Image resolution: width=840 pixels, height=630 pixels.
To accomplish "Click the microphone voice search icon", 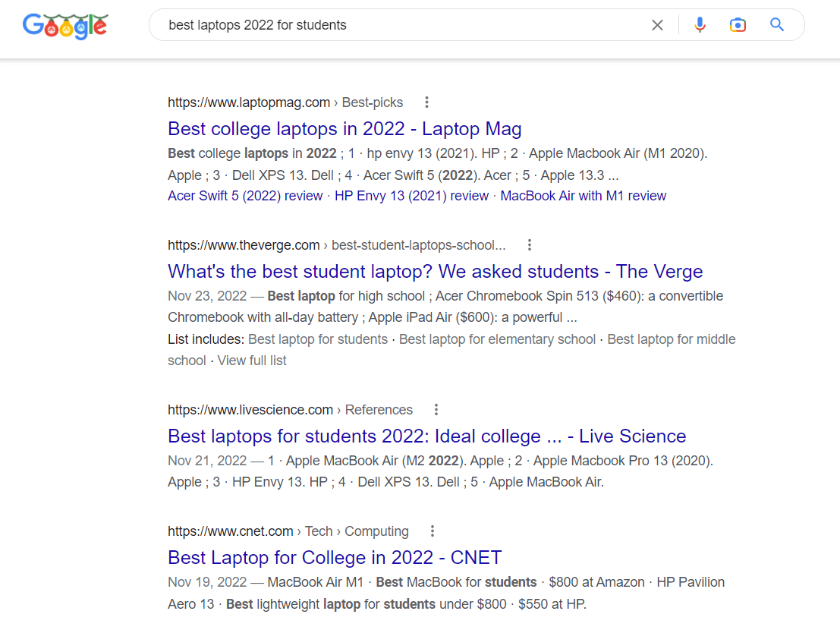I will click(699, 24).
